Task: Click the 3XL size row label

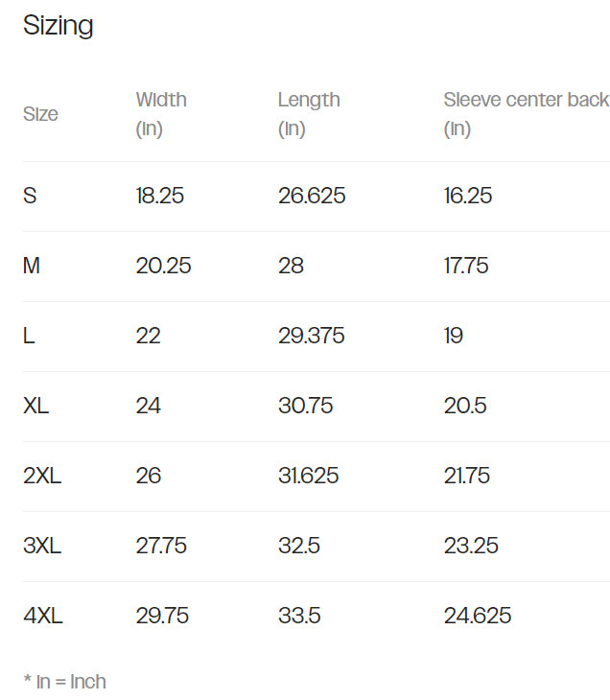Action: [x=42, y=546]
